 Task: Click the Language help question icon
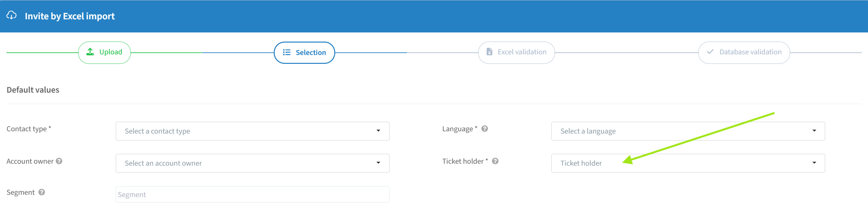[485, 129]
